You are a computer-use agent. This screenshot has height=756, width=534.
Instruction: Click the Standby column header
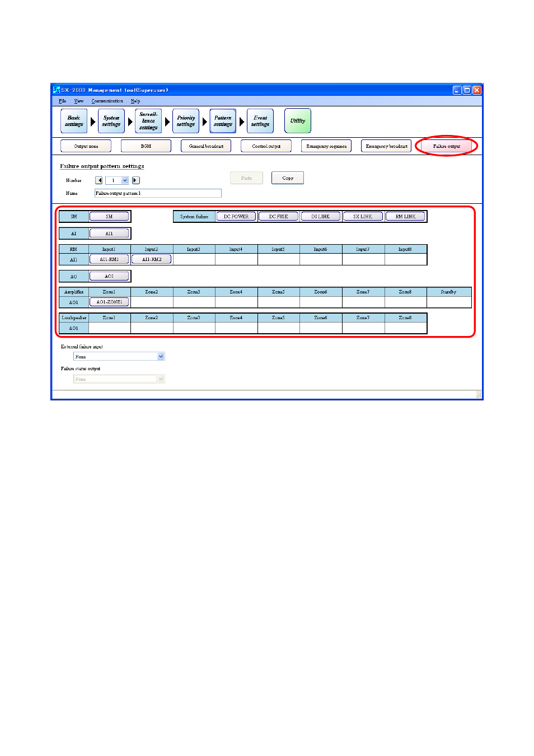(x=448, y=292)
